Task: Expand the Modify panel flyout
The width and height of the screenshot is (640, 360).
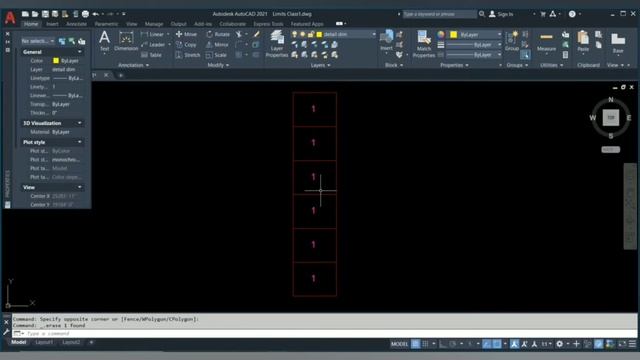Action: [218, 65]
